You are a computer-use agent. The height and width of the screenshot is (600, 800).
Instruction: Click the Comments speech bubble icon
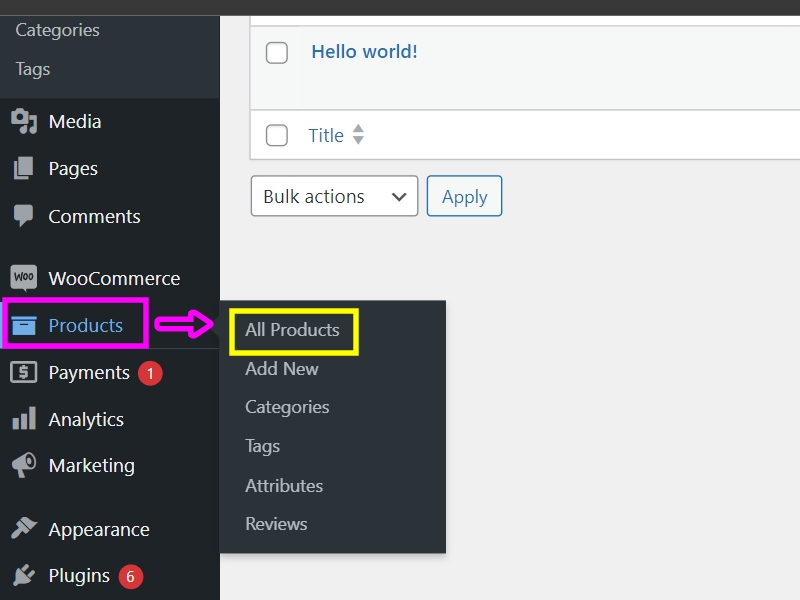tap(24, 216)
